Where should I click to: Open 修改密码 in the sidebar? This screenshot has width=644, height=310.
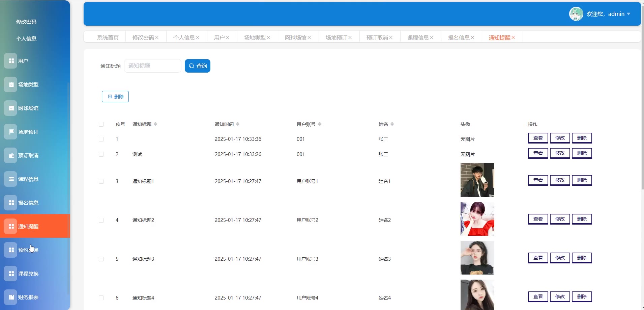26,22
